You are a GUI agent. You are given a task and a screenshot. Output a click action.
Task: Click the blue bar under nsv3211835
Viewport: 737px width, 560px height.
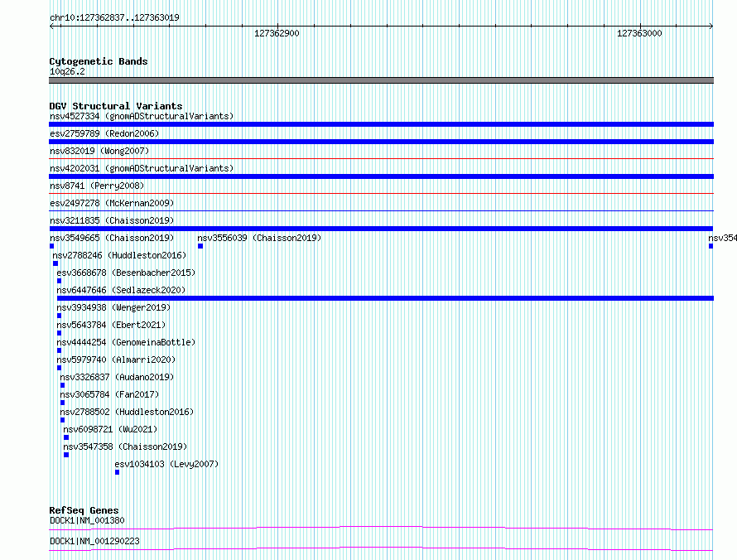[x=381, y=229]
